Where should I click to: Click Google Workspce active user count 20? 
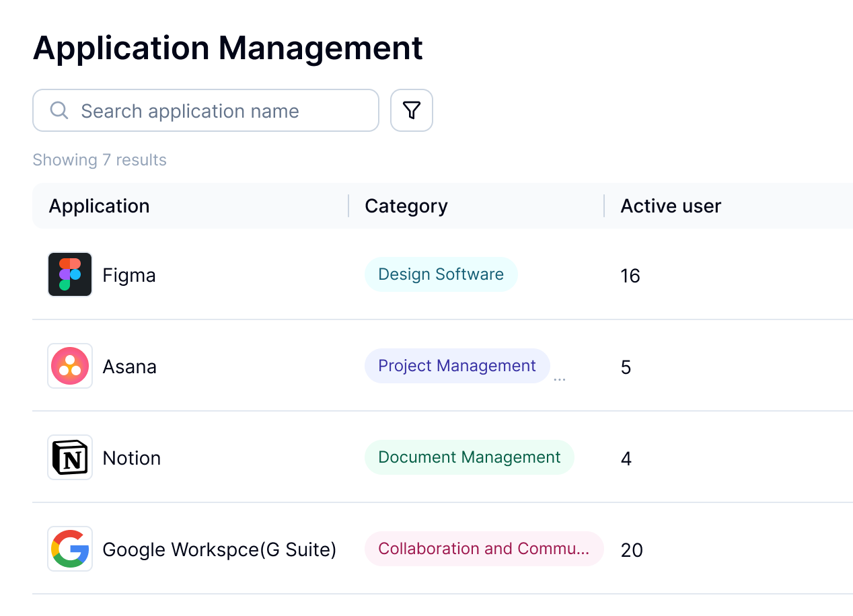pos(632,550)
